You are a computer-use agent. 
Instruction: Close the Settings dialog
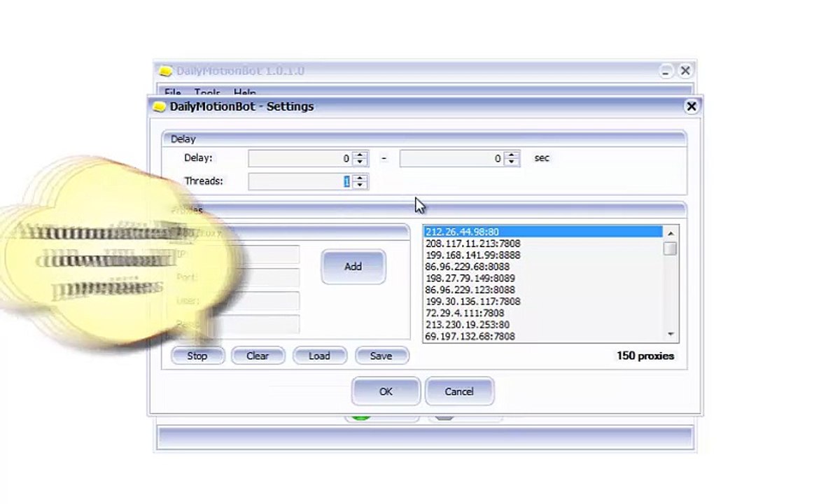691,106
